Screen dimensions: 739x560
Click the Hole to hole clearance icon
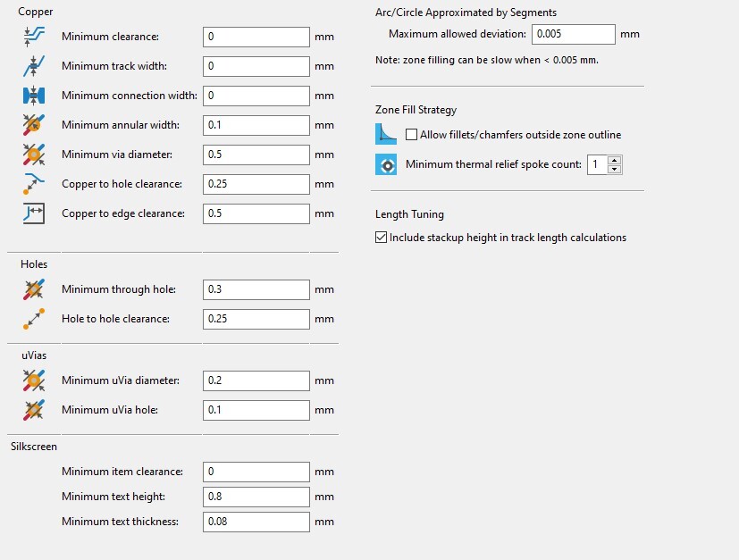pyautogui.click(x=34, y=319)
